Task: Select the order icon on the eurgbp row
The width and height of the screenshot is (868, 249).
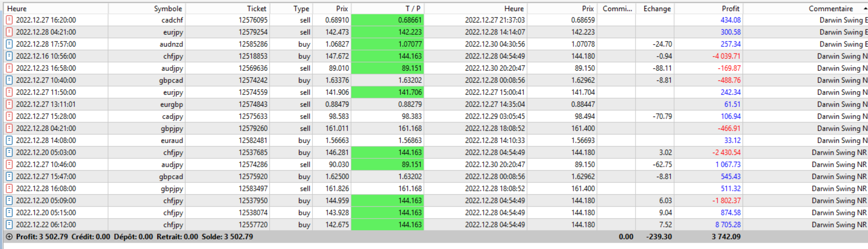Action: coord(9,105)
